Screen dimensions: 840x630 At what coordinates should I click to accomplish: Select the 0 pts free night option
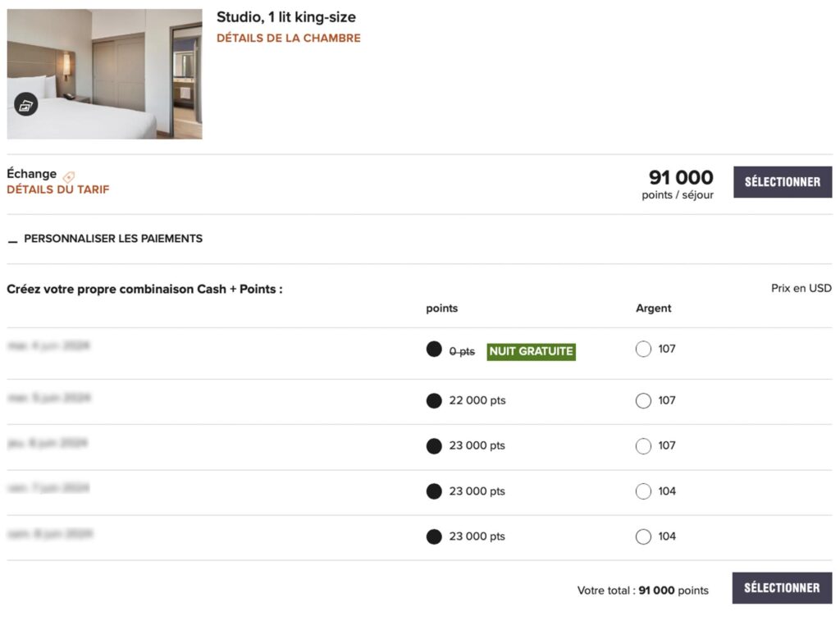tap(434, 349)
